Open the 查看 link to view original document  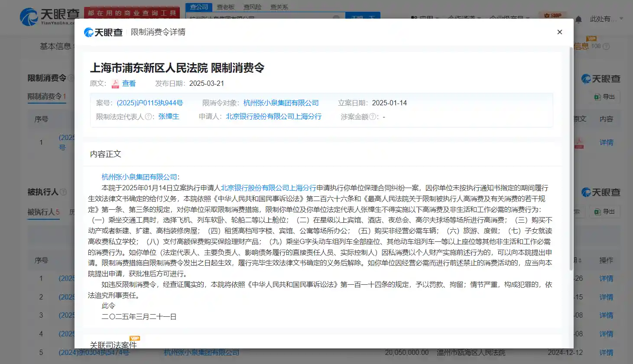pyautogui.click(x=130, y=83)
